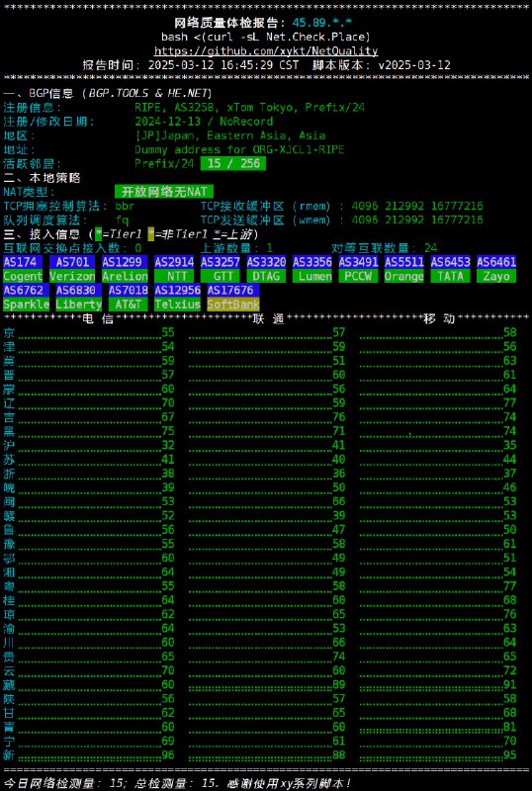The width and height of the screenshot is (532, 791).
Task: Click the 新 row Telecom value 96
Action: point(168,755)
